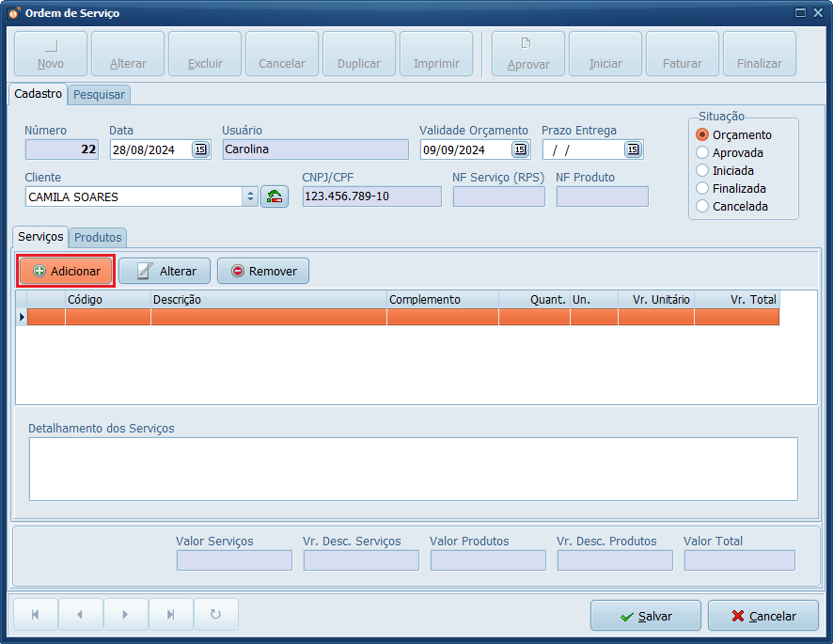The width and height of the screenshot is (833, 644).
Task: Go to the next record
Action: [125, 615]
